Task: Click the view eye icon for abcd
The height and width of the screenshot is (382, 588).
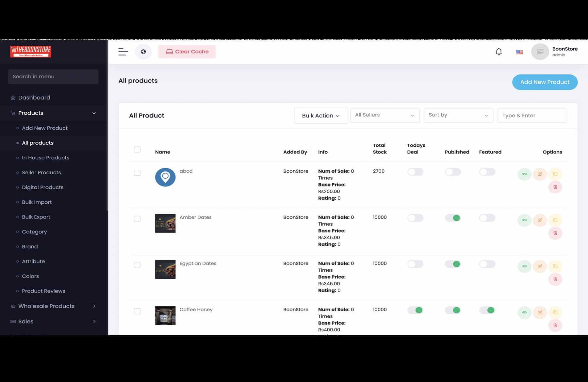Action: click(524, 174)
